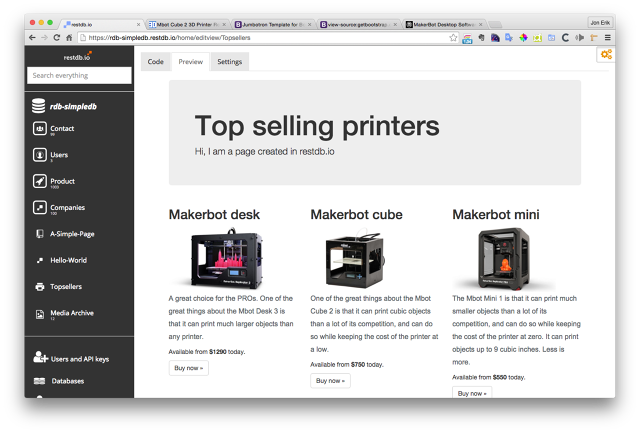The width and height of the screenshot is (640, 433).
Task: Click Buy now under Makerbot mini
Action: pos(472,393)
